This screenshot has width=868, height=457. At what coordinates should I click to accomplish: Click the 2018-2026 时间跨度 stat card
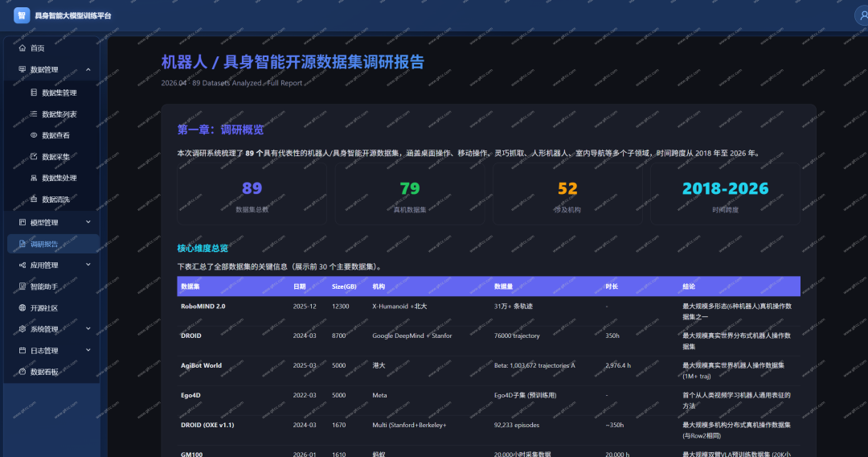click(x=725, y=194)
